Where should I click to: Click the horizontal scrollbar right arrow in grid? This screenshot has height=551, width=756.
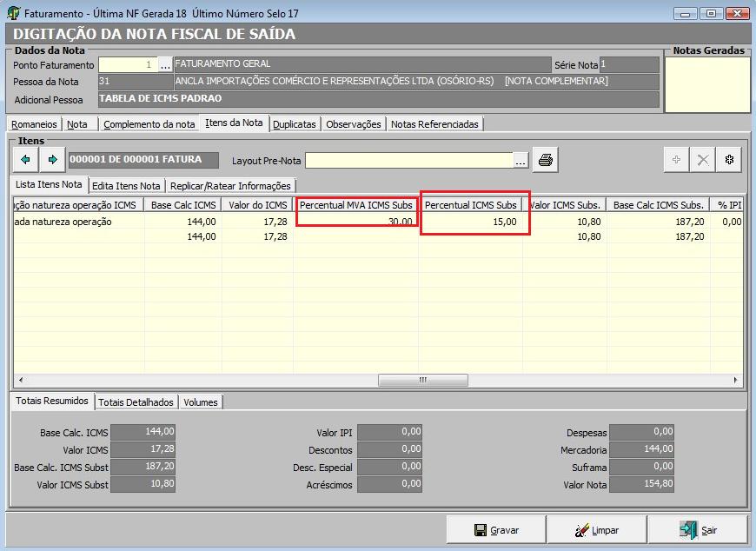click(x=736, y=380)
